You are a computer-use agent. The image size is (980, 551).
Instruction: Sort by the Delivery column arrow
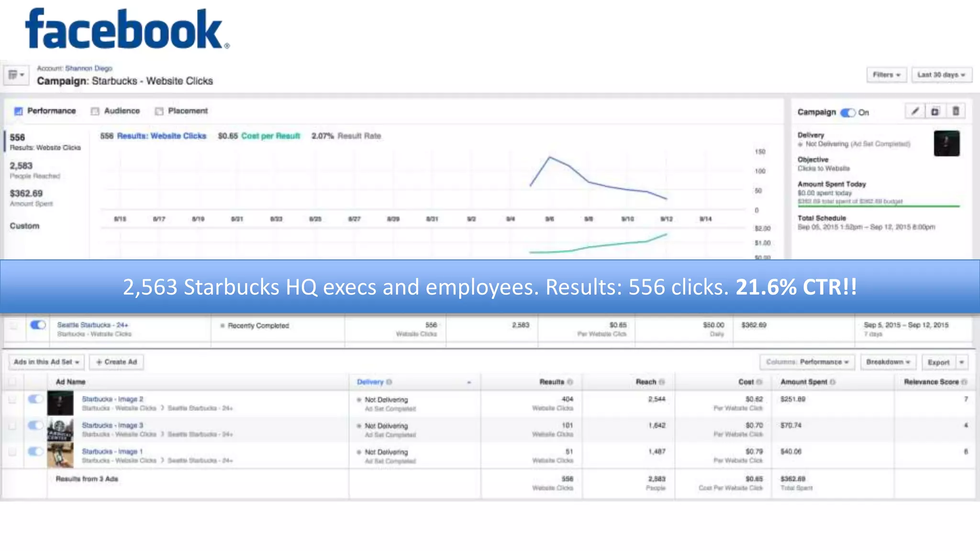pos(469,382)
